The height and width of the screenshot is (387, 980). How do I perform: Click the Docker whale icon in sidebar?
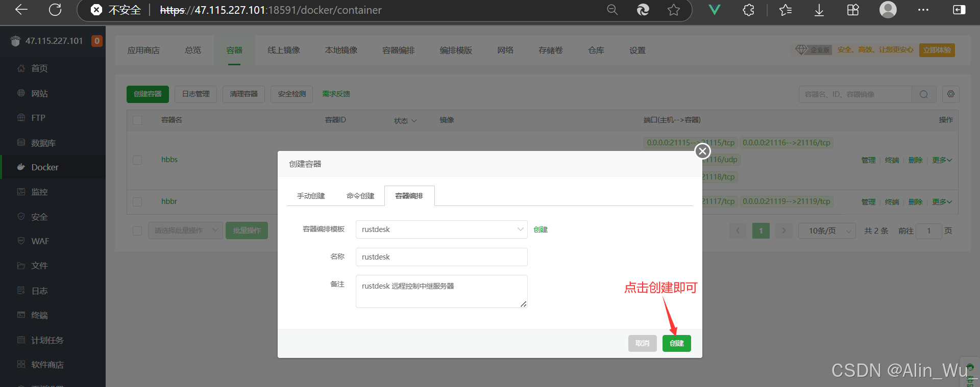coord(21,167)
